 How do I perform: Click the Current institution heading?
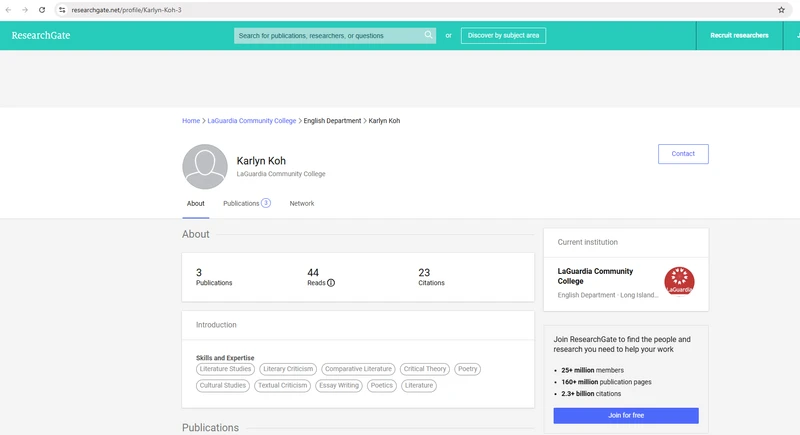[587, 242]
